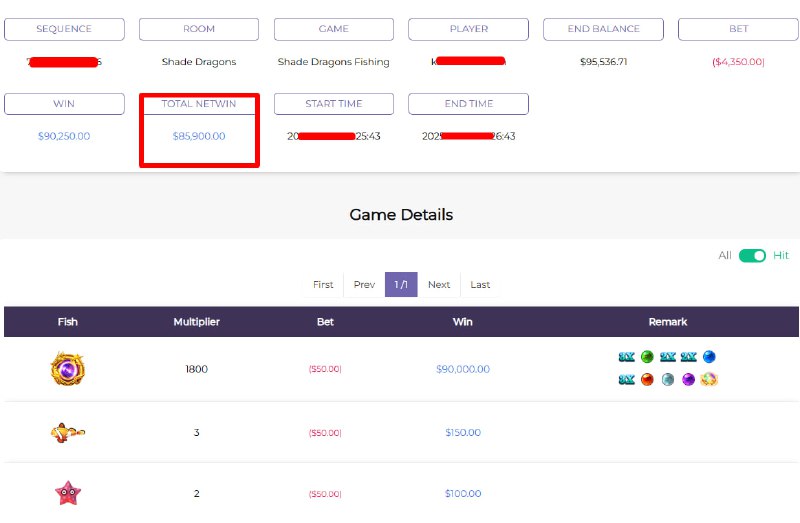The image size is (800, 523).
Task: Click the grey-silver orb in Remark
Action: pos(668,380)
